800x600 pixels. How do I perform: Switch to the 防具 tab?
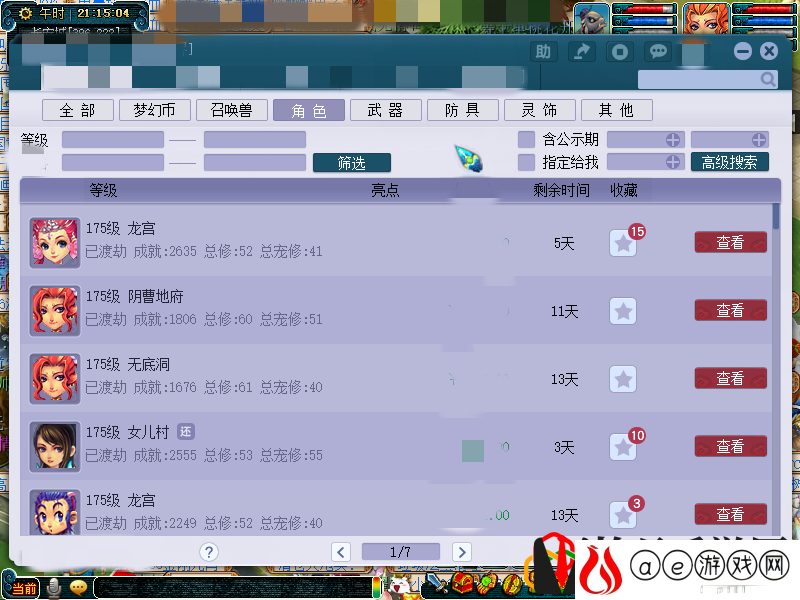463,110
